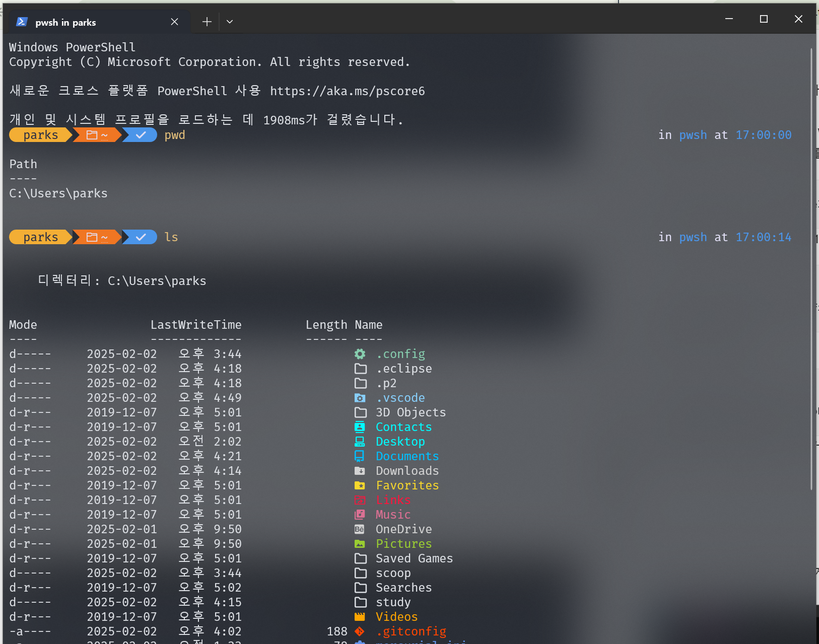The image size is (819, 644).
Task: Click the 'Music' directory name
Action: pyautogui.click(x=393, y=515)
